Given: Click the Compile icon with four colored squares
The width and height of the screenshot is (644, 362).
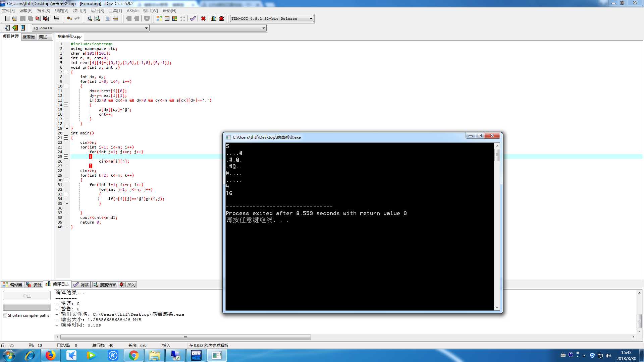Looking at the screenshot, I should (x=159, y=18).
